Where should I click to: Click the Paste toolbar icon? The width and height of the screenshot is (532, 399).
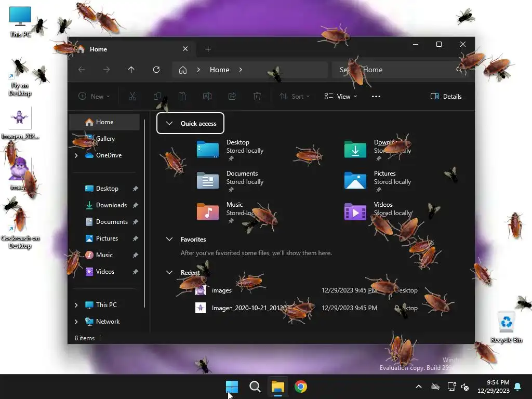click(182, 96)
